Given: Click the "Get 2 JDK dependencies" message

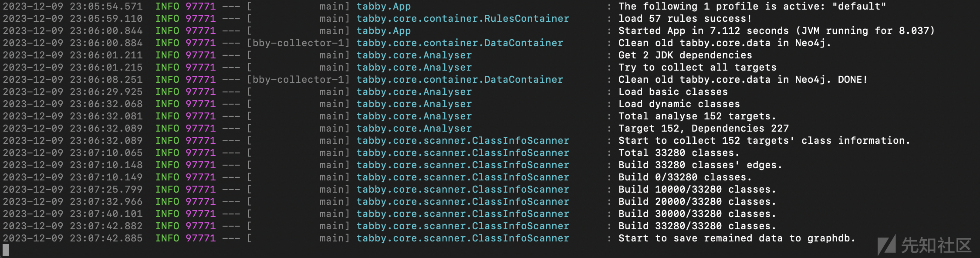Looking at the screenshot, I should [685, 55].
